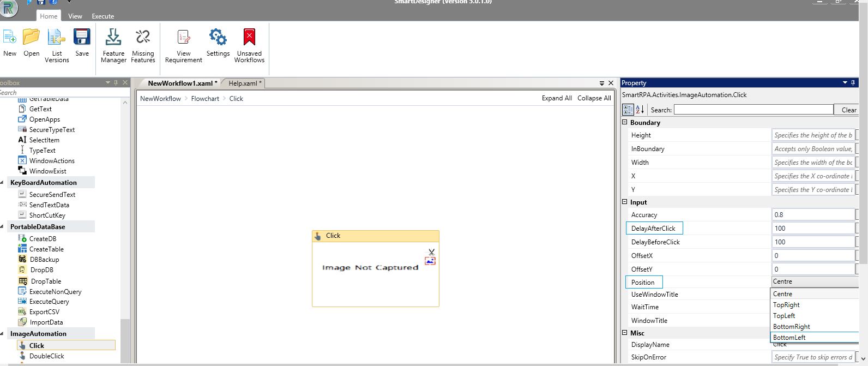
Task: Collapse the Boundary property group
Action: pos(625,123)
